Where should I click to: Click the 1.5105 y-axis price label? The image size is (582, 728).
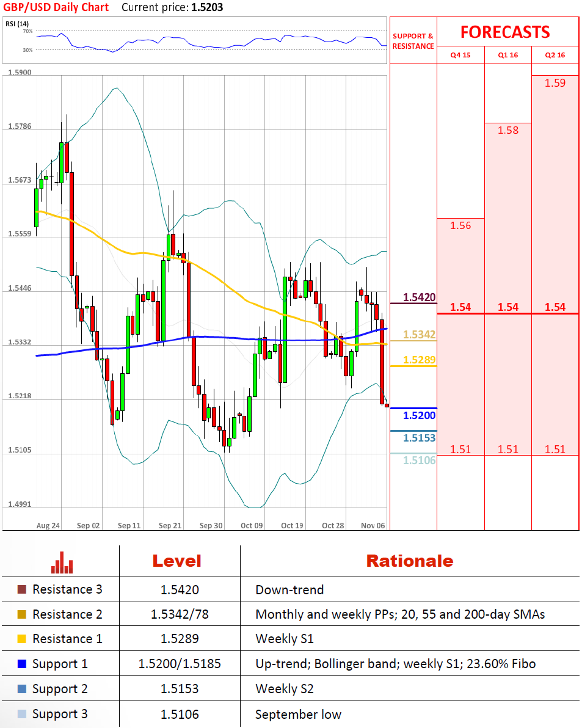coord(20,450)
